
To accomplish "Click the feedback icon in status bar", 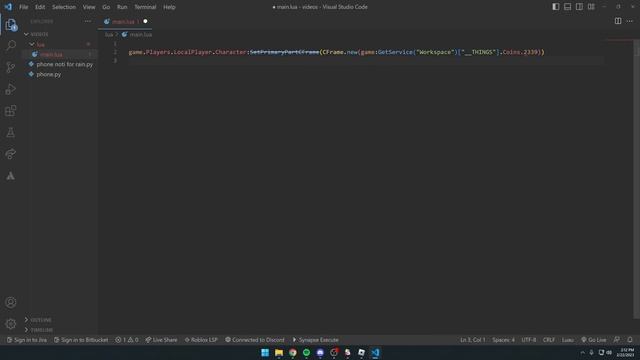I will [617, 340].
